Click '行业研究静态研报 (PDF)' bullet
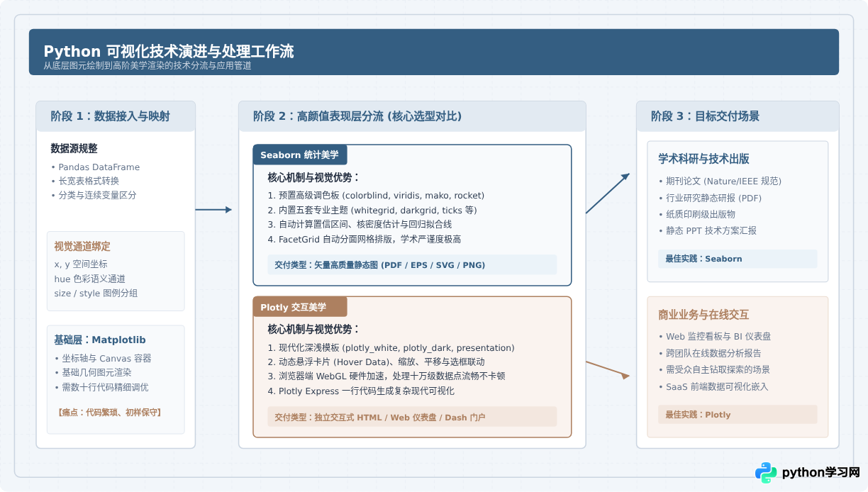The image size is (868, 492). (x=710, y=198)
